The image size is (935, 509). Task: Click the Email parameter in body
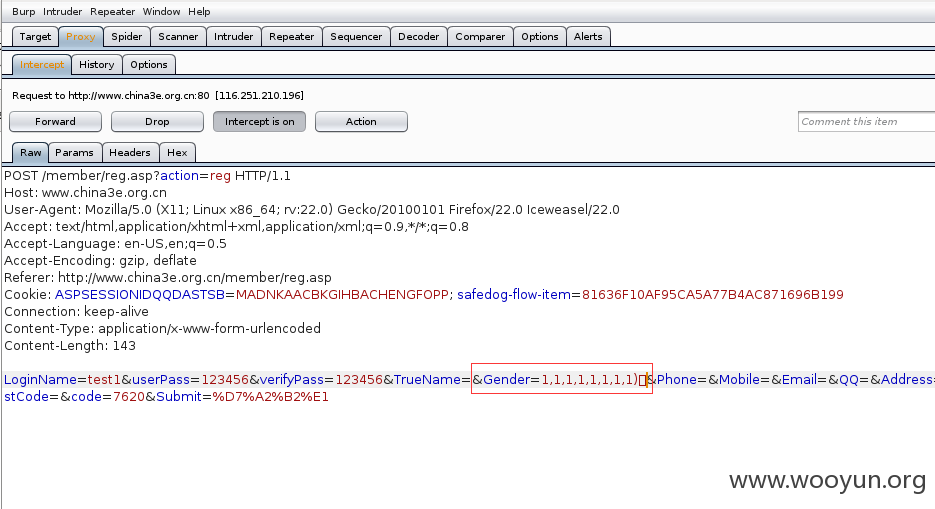click(x=799, y=380)
